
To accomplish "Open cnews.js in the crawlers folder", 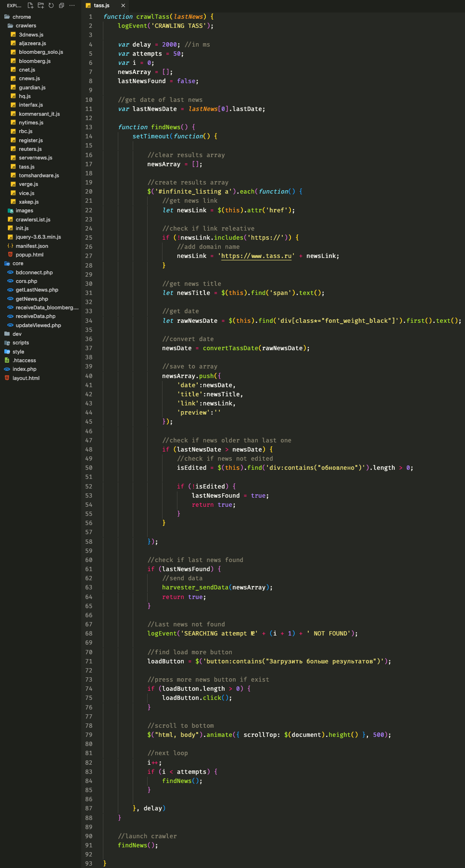I will point(29,78).
